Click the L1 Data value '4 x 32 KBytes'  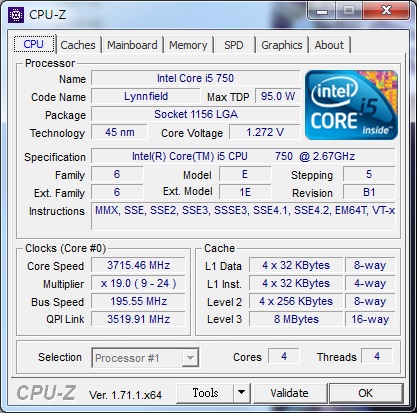coord(296,265)
